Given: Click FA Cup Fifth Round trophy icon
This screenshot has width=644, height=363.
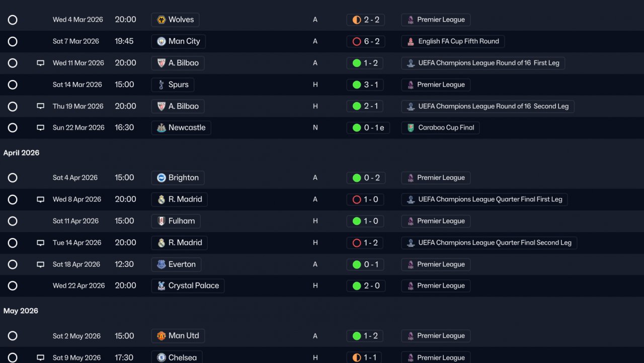Looking at the screenshot, I should point(411,41).
